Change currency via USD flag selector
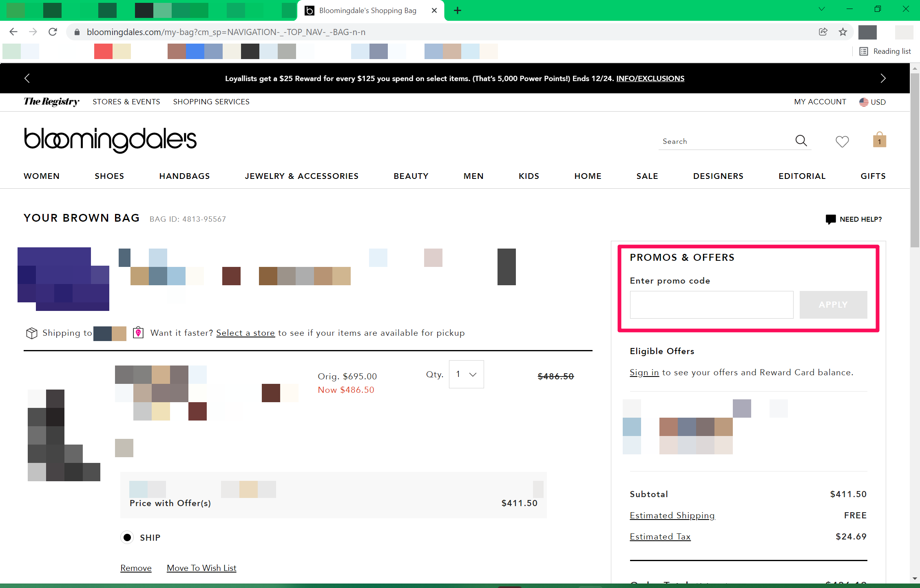The height and width of the screenshot is (588, 920). [872, 102]
